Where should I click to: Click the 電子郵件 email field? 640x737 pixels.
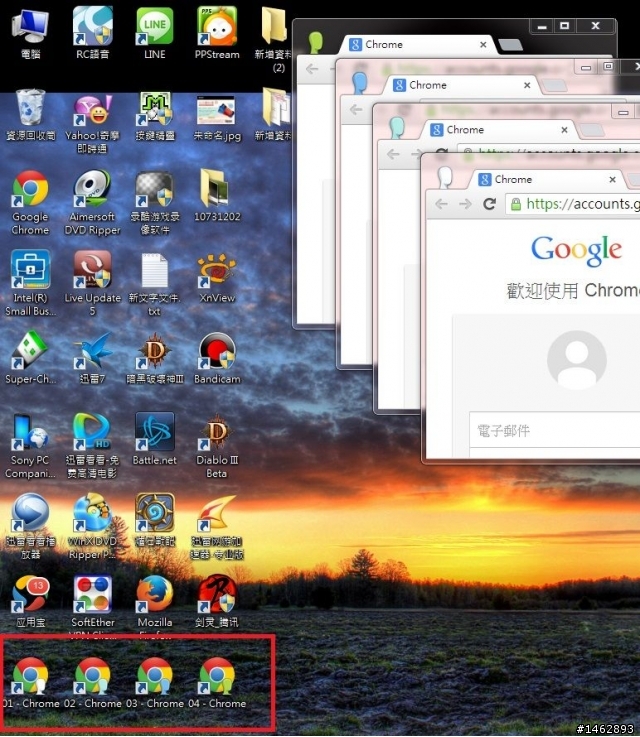click(555, 430)
